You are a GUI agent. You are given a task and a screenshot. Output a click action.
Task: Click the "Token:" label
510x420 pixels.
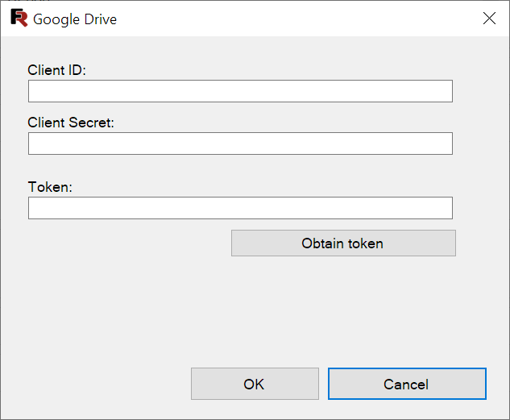(x=50, y=187)
